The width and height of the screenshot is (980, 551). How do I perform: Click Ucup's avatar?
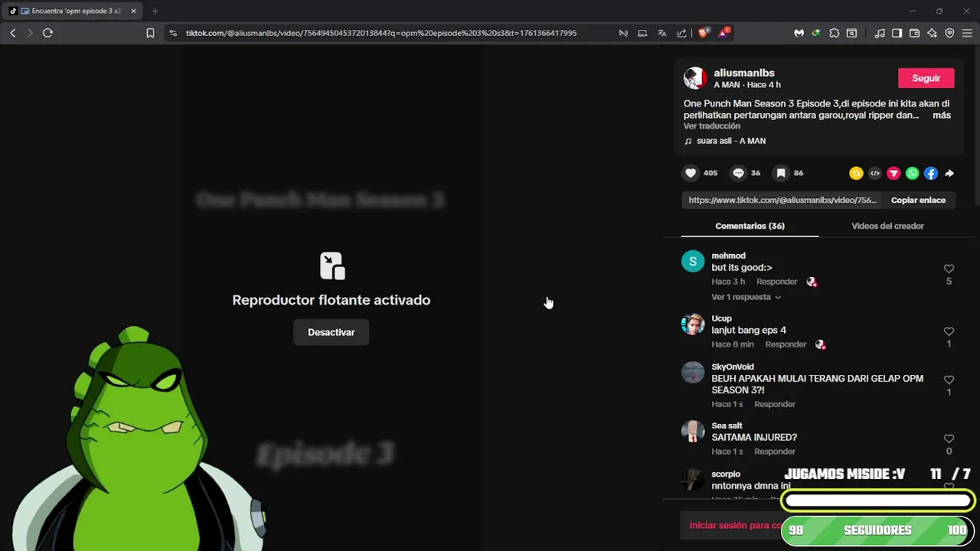pyautogui.click(x=693, y=324)
